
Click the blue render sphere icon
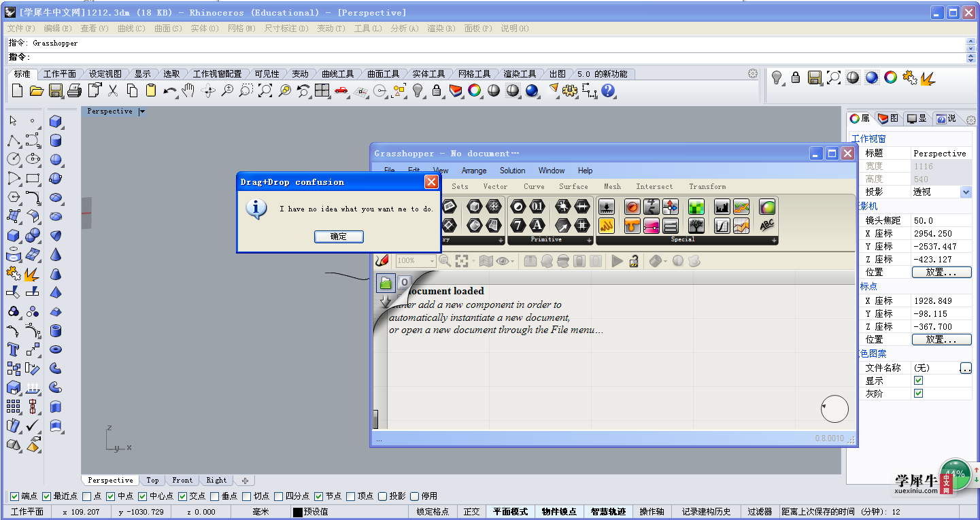(x=532, y=90)
